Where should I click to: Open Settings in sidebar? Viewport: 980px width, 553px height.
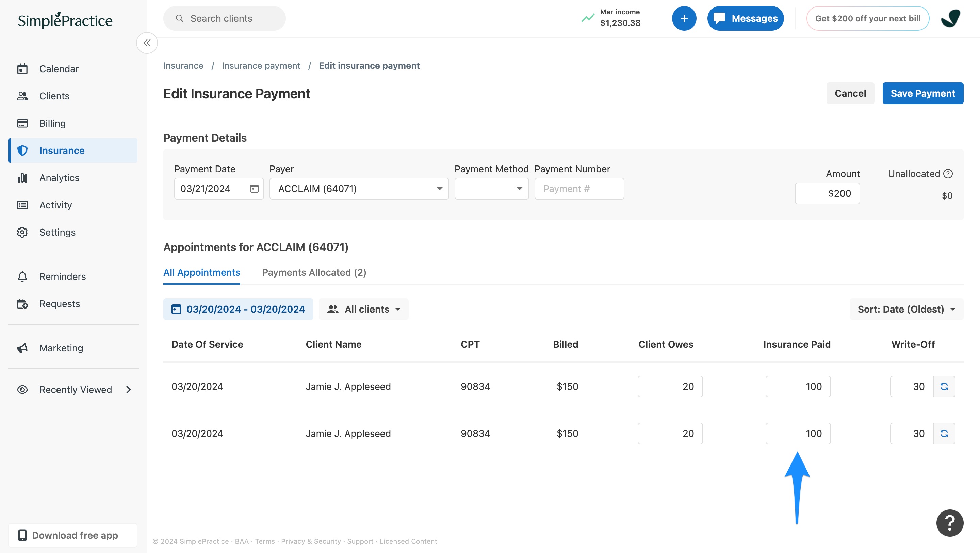coord(73,232)
